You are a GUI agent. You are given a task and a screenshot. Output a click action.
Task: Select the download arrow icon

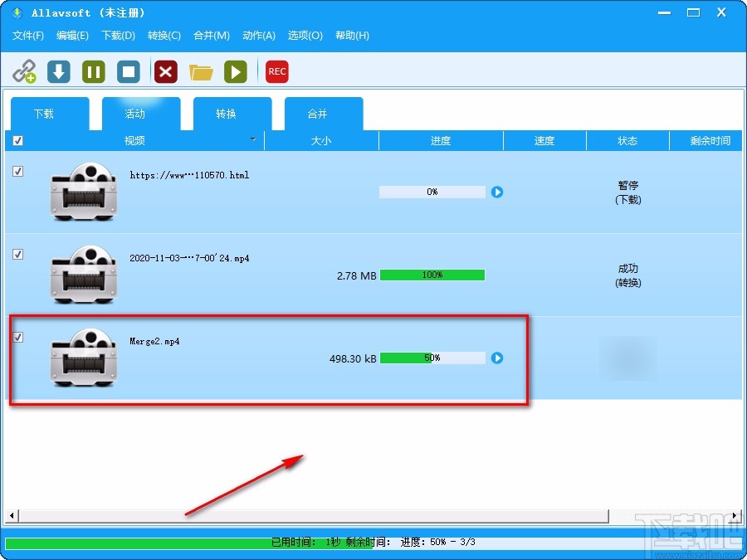point(58,71)
